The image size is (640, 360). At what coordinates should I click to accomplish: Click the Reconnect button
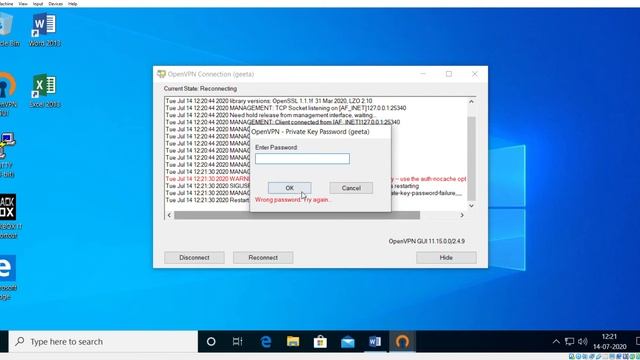pos(263,258)
